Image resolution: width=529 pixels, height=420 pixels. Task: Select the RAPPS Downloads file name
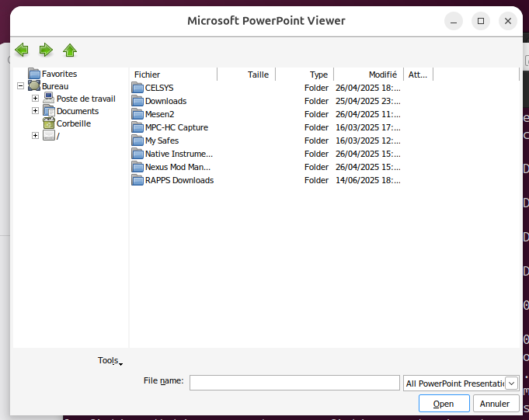point(179,180)
